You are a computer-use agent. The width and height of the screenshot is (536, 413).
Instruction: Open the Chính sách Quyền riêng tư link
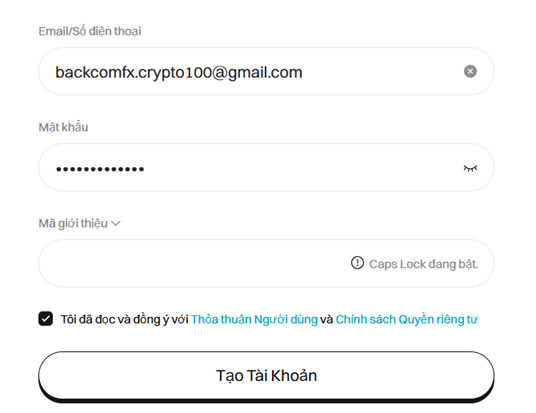pos(406,319)
